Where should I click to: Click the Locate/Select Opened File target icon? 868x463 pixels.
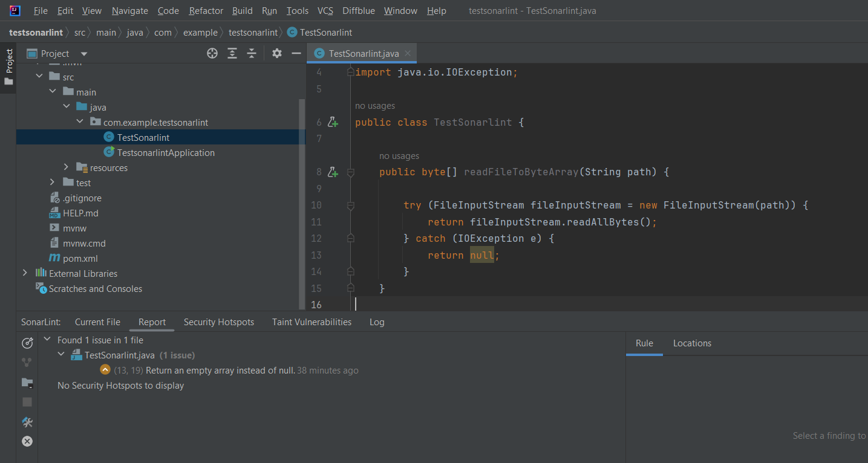[212, 53]
